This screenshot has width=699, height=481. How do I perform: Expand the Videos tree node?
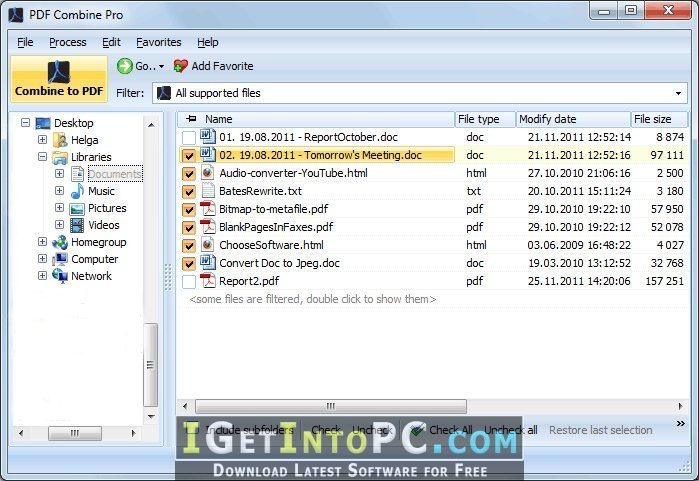tap(59, 225)
